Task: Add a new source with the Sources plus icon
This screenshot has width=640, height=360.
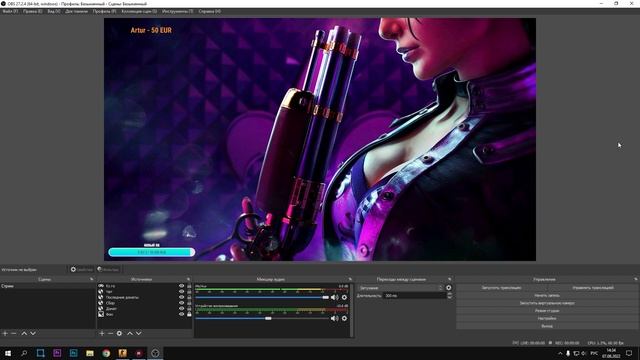Action: pos(102,333)
